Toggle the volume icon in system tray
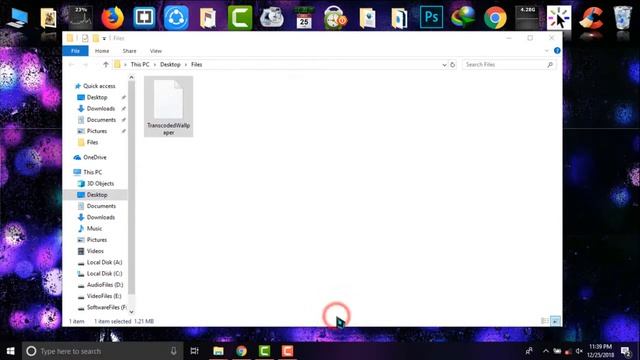This screenshot has height=360, width=640. coord(579,351)
